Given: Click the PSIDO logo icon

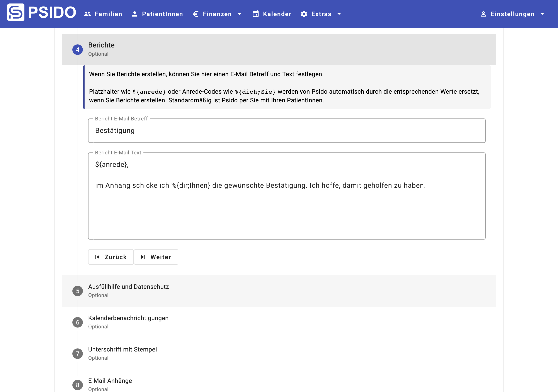Looking at the screenshot, I should tap(15, 12).
